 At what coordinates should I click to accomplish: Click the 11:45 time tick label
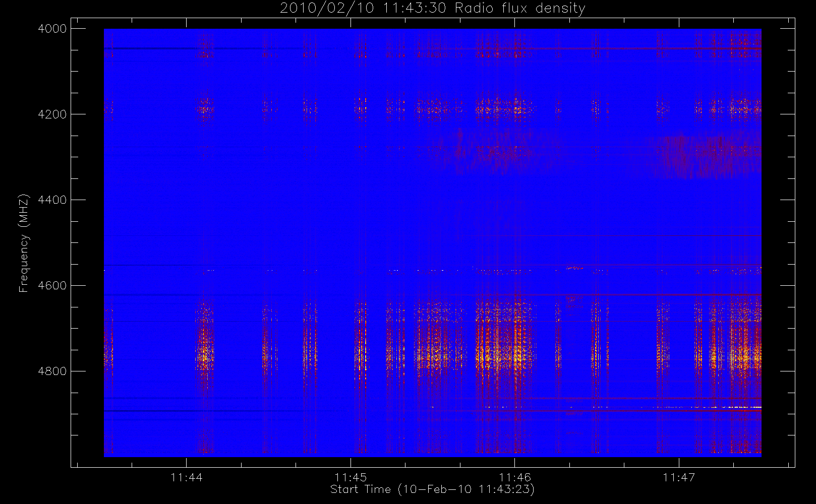coord(351,477)
